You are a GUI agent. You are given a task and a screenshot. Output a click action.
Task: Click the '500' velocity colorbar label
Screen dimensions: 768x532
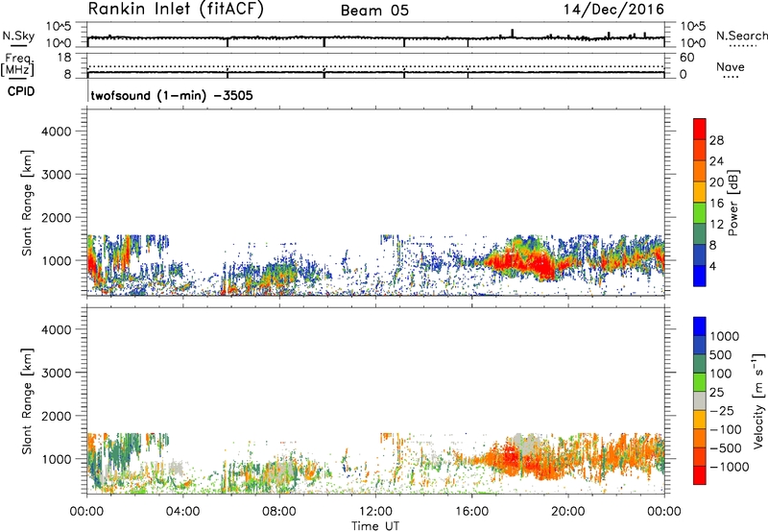[x=721, y=355]
